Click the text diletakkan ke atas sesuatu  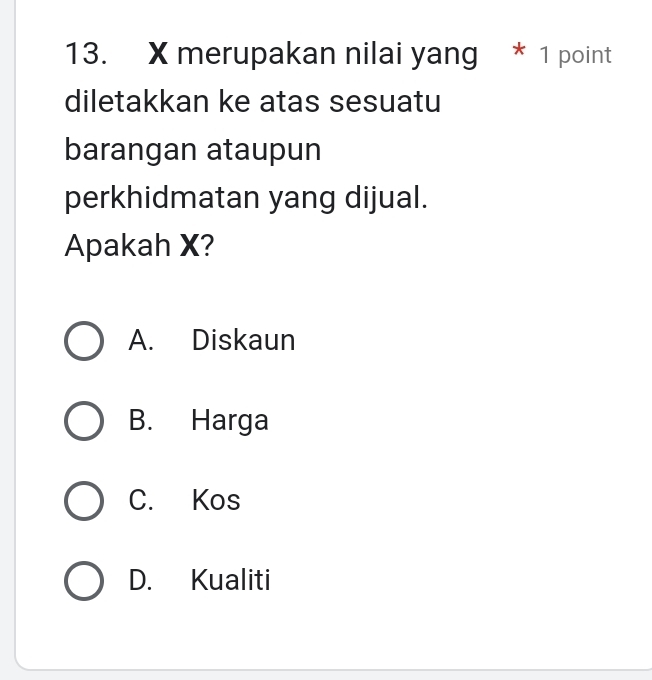tap(252, 103)
